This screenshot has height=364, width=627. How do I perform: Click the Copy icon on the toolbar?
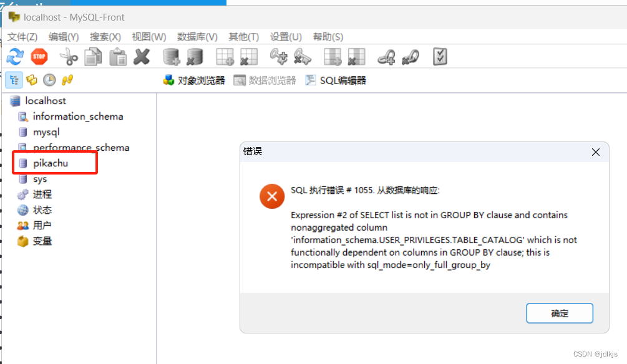tap(93, 57)
